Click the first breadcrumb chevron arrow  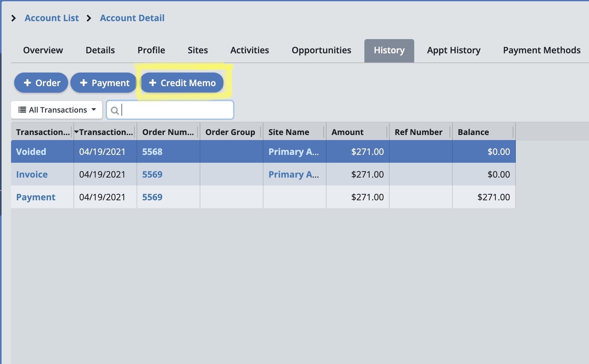point(14,18)
